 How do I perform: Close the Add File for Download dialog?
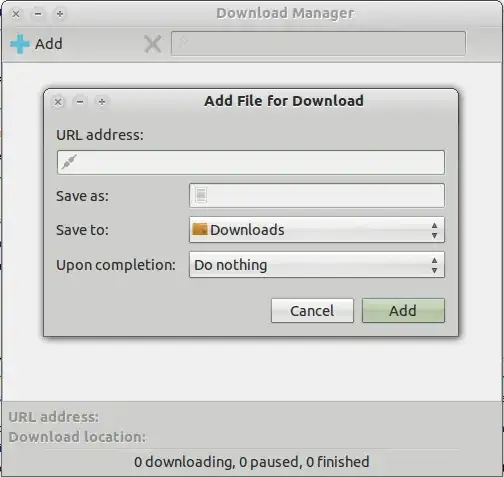(x=58, y=102)
